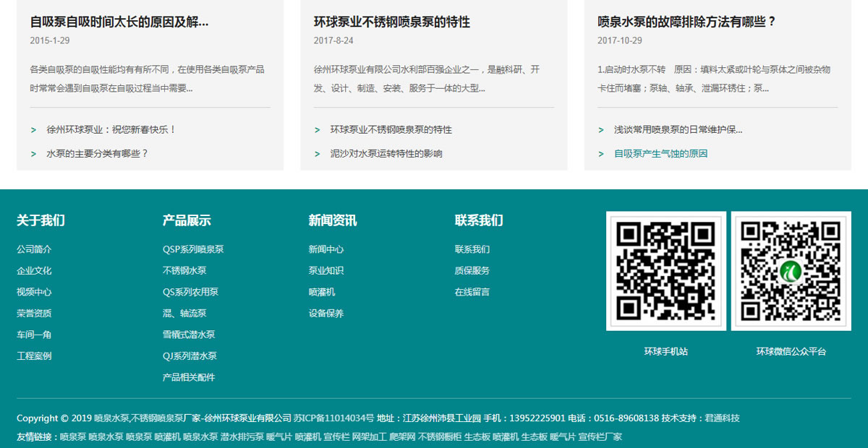The width and height of the screenshot is (868, 448).
Task: Open 新闻中心 under 新闻资讯
Action: [326, 249]
